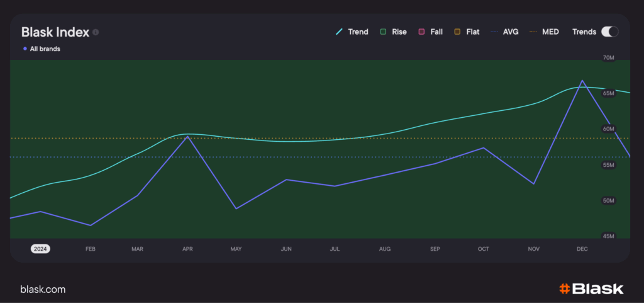Viewport: 644px width, 303px height.
Task: Click the DEC label on the x-axis
Action: tap(582, 249)
